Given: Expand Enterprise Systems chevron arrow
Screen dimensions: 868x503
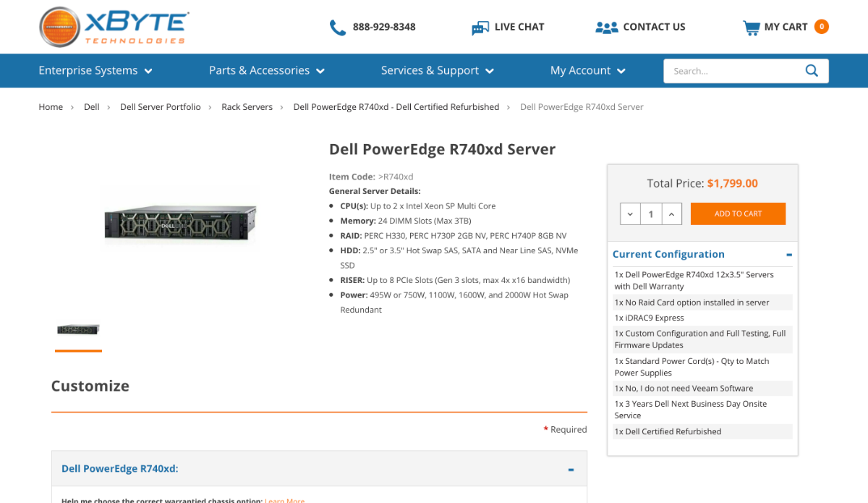Looking at the screenshot, I should pyautogui.click(x=148, y=71).
